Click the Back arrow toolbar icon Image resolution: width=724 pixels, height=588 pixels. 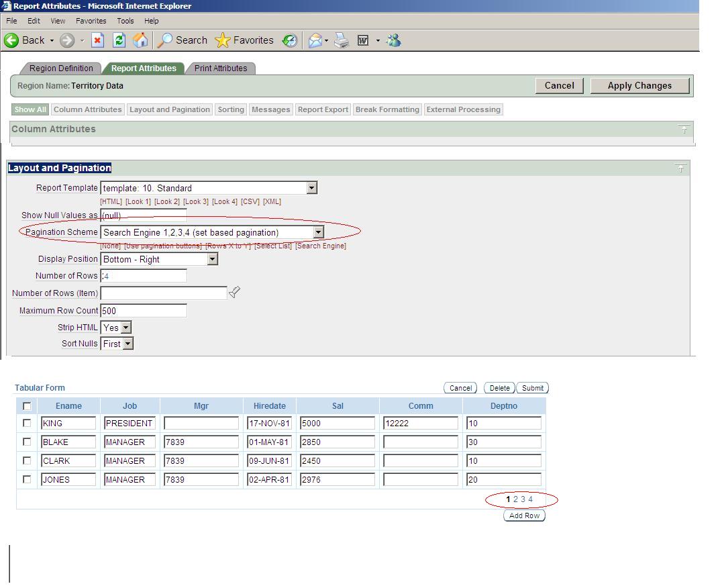11,40
